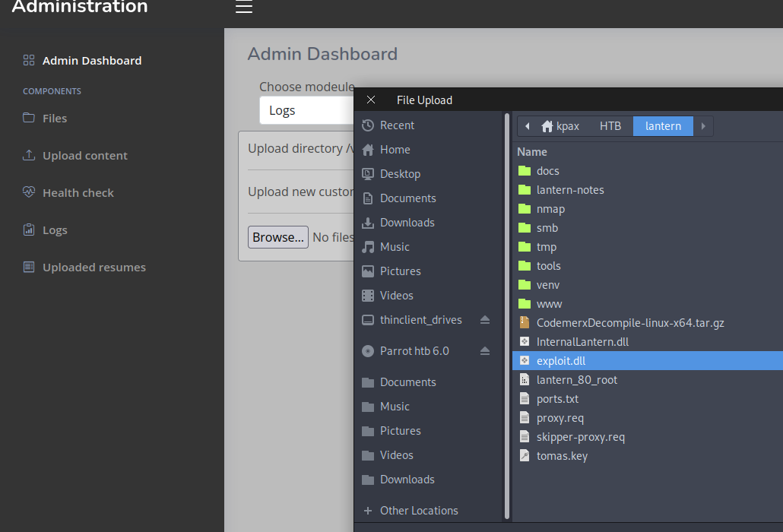Click the Upload content sidebar icon
Screen dimensions: 783x532
(29, 156)
